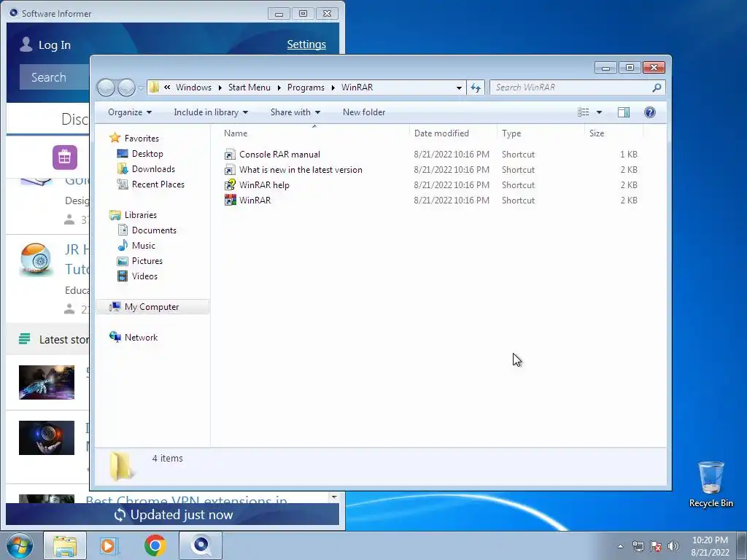The height and width of the screenshot is (560, 747).
Task: Launch Windows Media Player from taskbar
Action: click(x=109, y=545)
